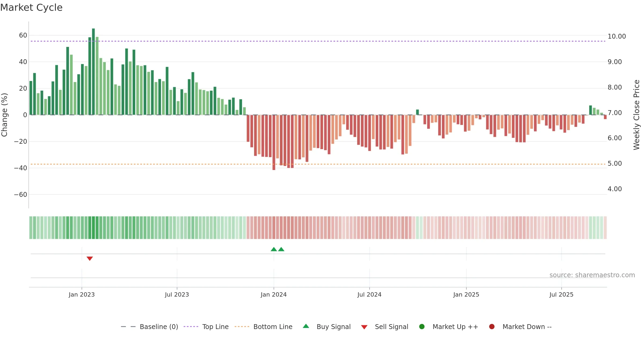Viewport: 644px width, 362px height.
Task: Toggle the Market Up ++ legend entry
Action: coord(449,327)
